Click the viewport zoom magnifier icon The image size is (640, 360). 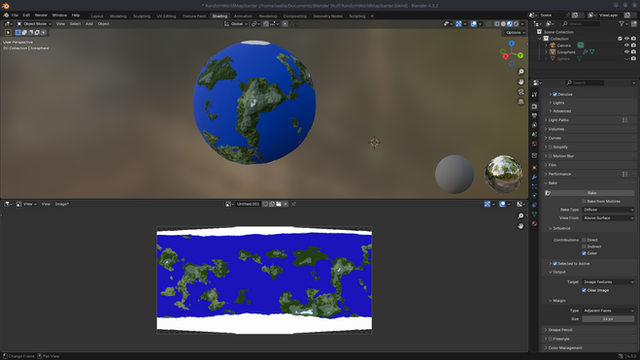click(x=521, y=72)
